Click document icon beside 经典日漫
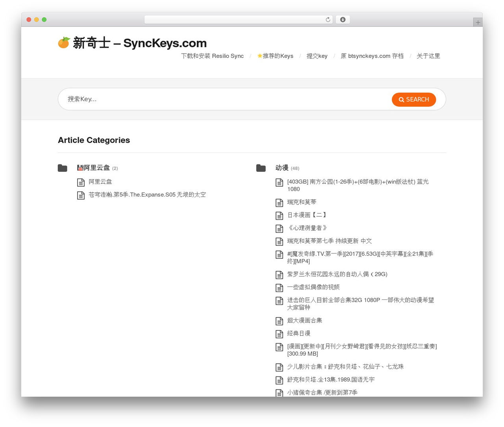Screen dimensions: 504x427 (279, 334)
